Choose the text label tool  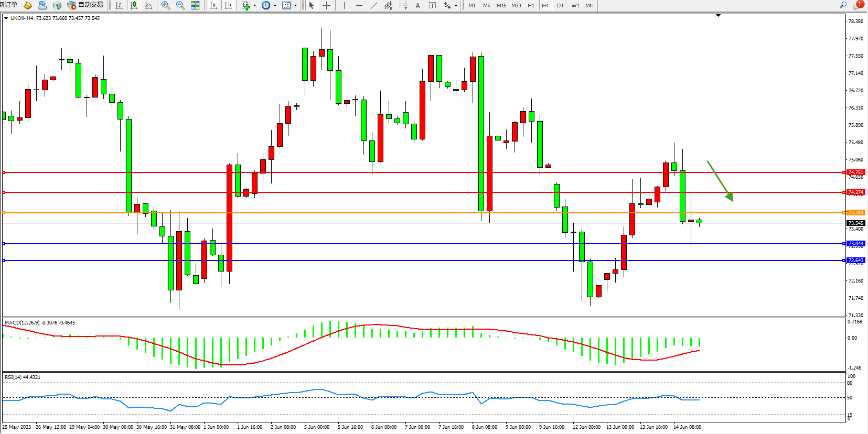coord(432,5)
